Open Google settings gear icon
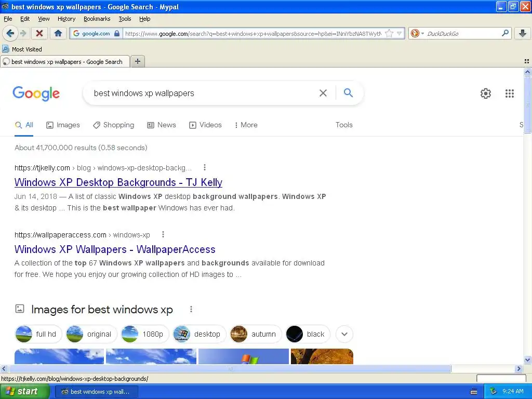 [x=486, y=94]
